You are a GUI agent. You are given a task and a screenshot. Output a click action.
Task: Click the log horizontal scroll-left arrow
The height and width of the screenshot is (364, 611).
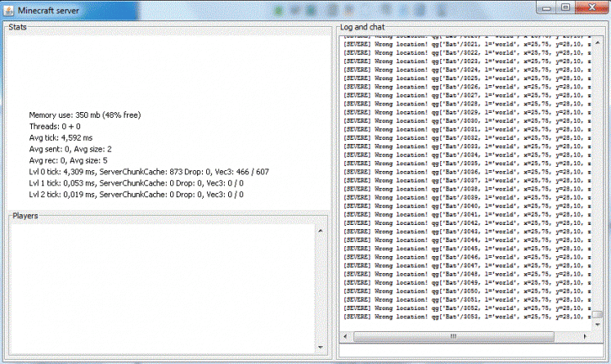click(x=345, y=336)
